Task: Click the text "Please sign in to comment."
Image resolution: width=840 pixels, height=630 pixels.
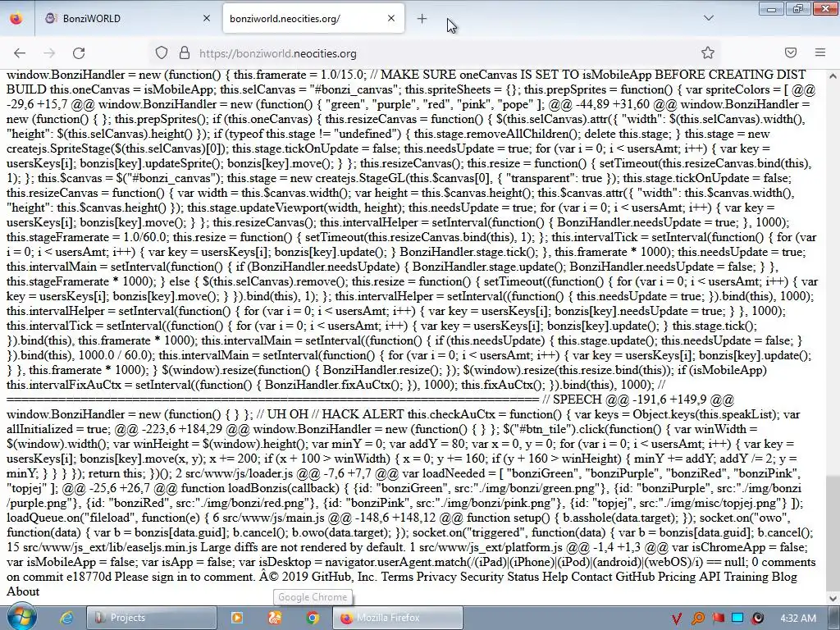Action: (x=185, y=577)
